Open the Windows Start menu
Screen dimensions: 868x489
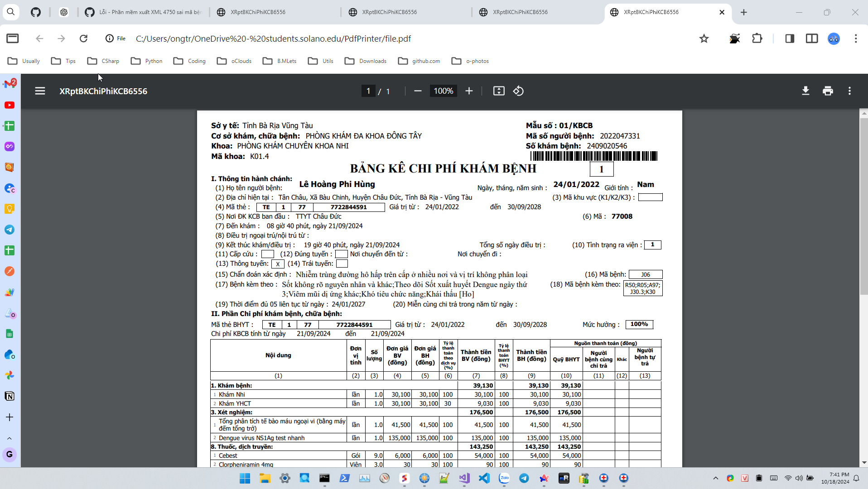click(245, 478)
